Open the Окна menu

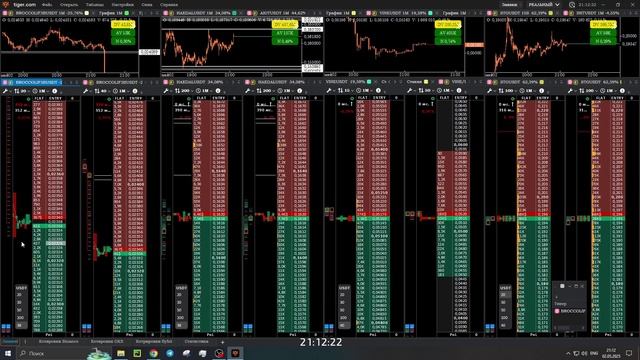click(x=147, y=4)
